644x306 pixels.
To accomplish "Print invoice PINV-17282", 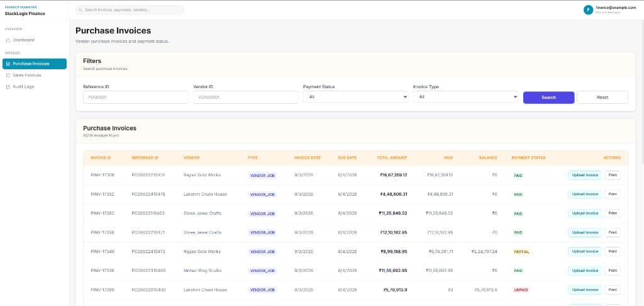I will coord(613,213).
